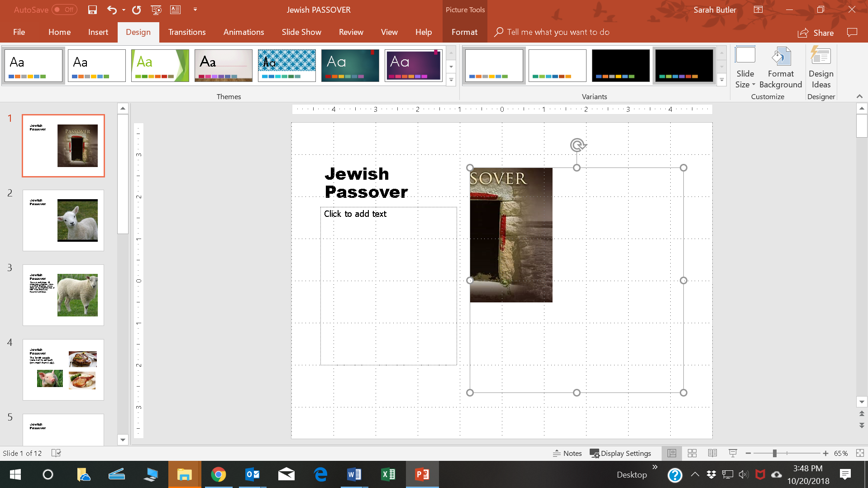
Task: Click the Redo icon in title bar
Action: 136,10
